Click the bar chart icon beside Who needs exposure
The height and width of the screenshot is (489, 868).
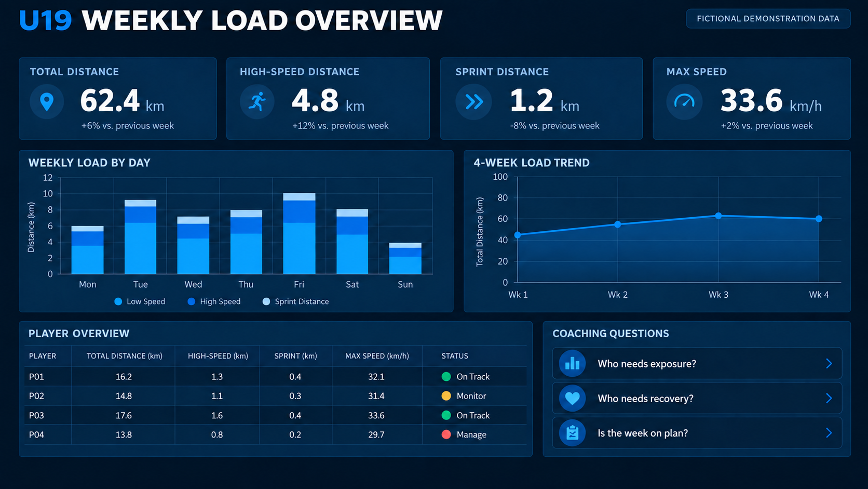click(572, 363)
